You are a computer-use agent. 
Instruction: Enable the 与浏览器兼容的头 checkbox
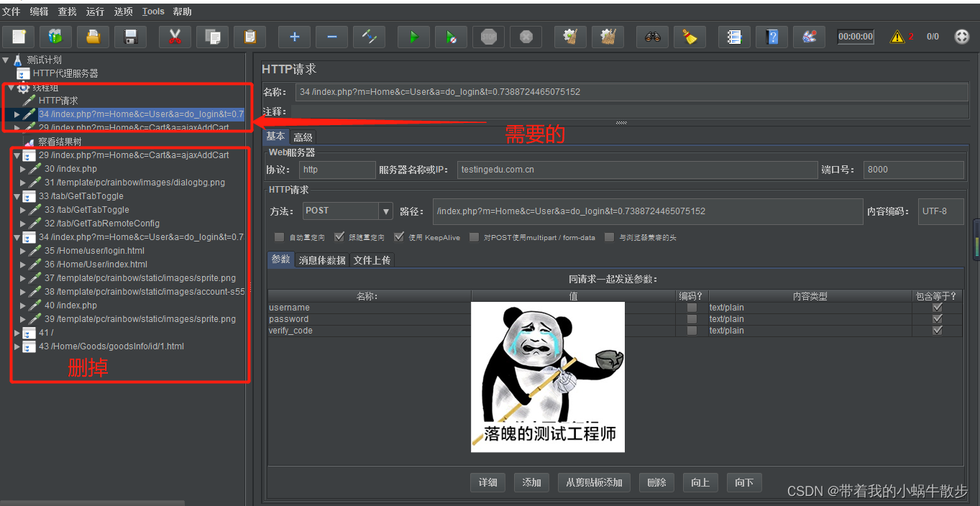[x=610, y=237]
